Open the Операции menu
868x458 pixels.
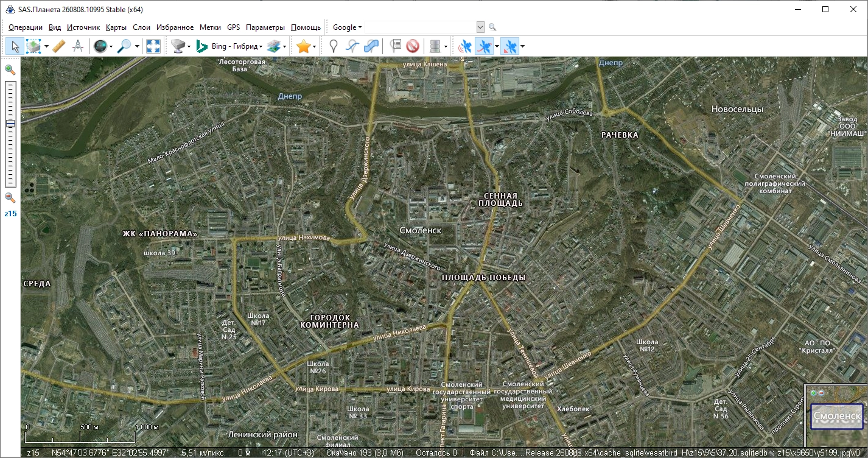point(26,27)
